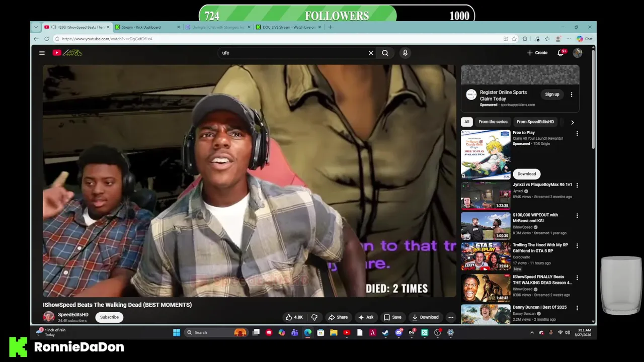Open options for $100,000 WIPEOUT video
This screenshot has width=644, height=362.
(x=577, y=216)
